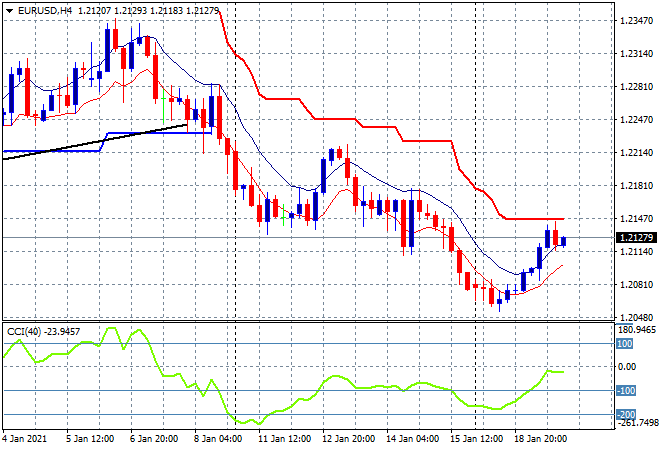Click the EURUSD,H4 chart title text
The image size is (660, 450).
coord(43,10)
